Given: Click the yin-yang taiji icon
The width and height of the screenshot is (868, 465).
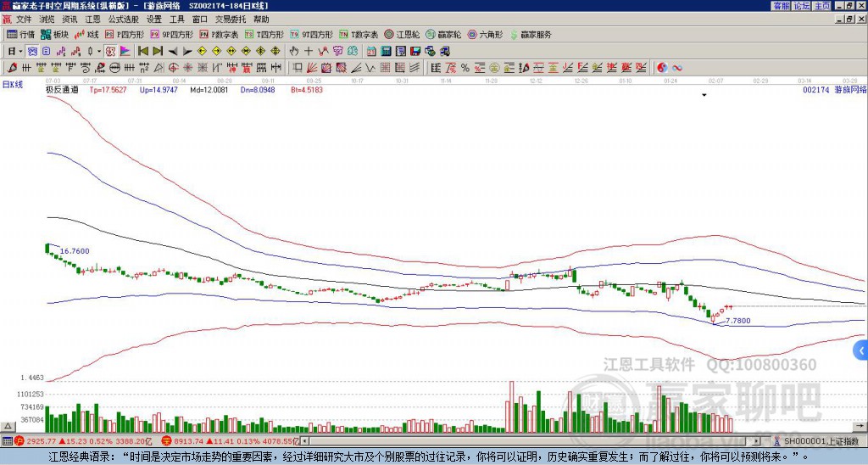Looking at the screenshot, I should point(662,68).
